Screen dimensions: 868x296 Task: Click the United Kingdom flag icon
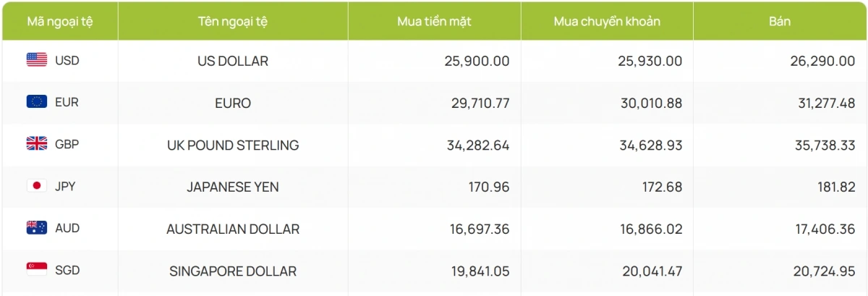37,144
